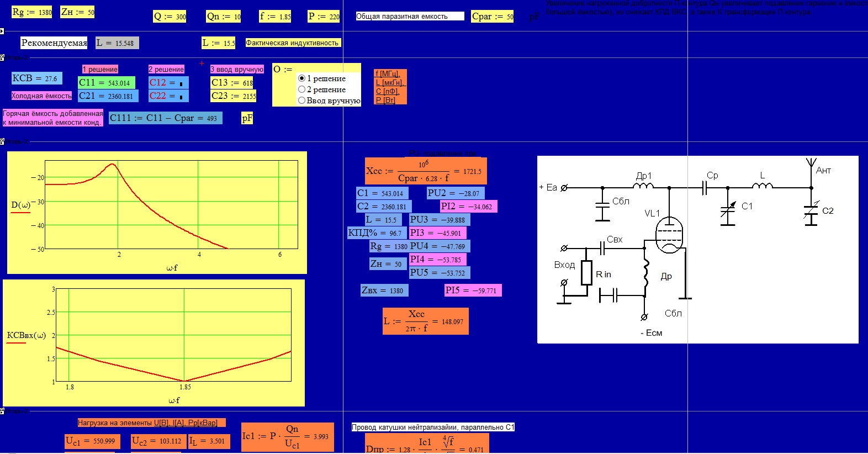Screen dimensions: 868x454
Task: Open 'Нагрузка на элементы' underlined heading link
Action: pyautogui.click(x=151, y=423)
